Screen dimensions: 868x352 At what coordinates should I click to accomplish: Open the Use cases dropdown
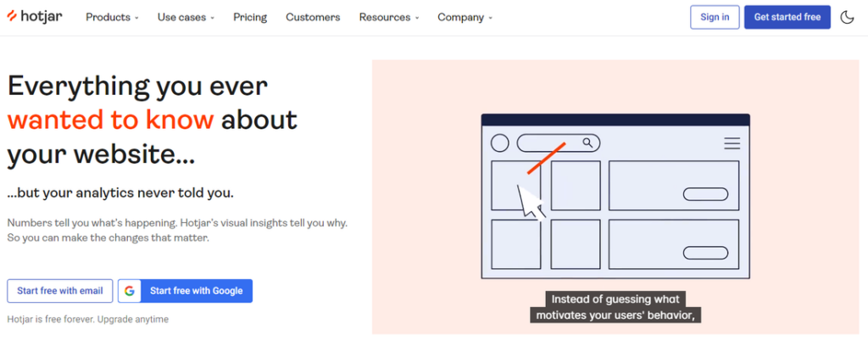click(x=186, y=17)
